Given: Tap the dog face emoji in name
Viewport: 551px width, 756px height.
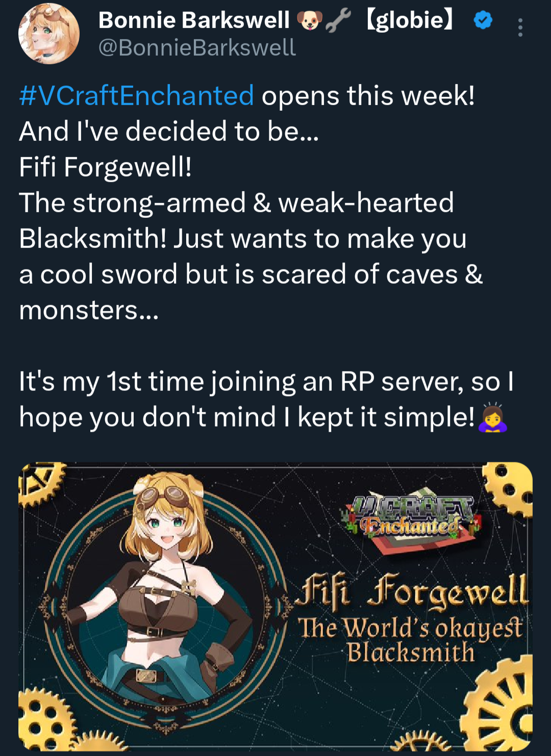Looking at the screenshot, I should 310,21.
